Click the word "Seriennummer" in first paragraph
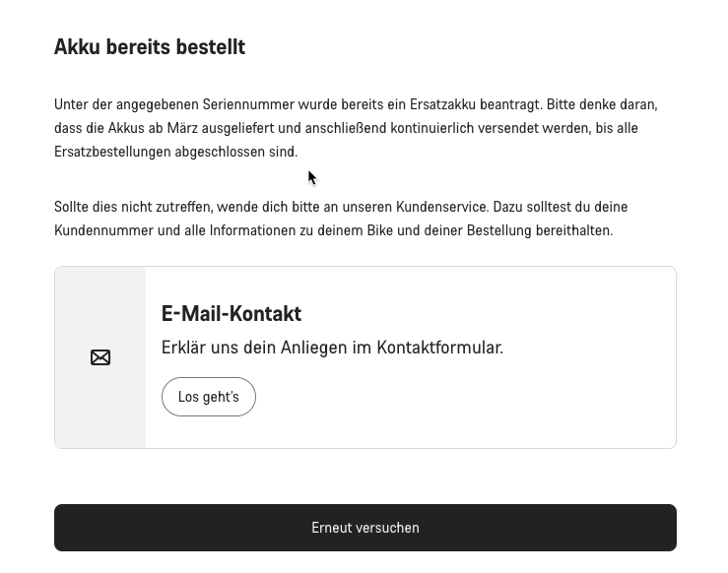728x573 pixels. (244, 104)
